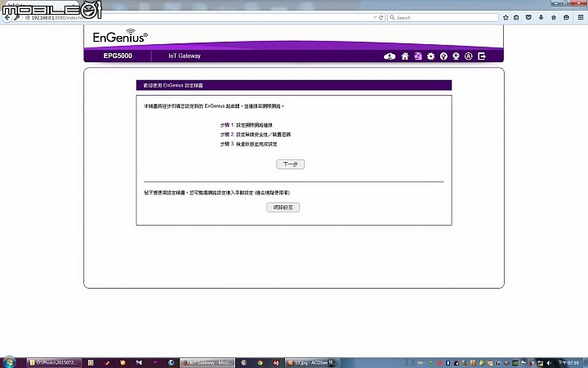The height and width of the screenshot is (368, 588).
Task: Select step 3 text in wizard list
Action: (x=248, y=144)
